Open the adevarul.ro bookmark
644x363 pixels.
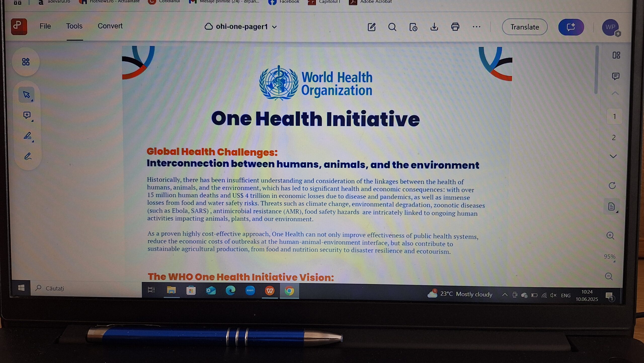click(54, 2)
